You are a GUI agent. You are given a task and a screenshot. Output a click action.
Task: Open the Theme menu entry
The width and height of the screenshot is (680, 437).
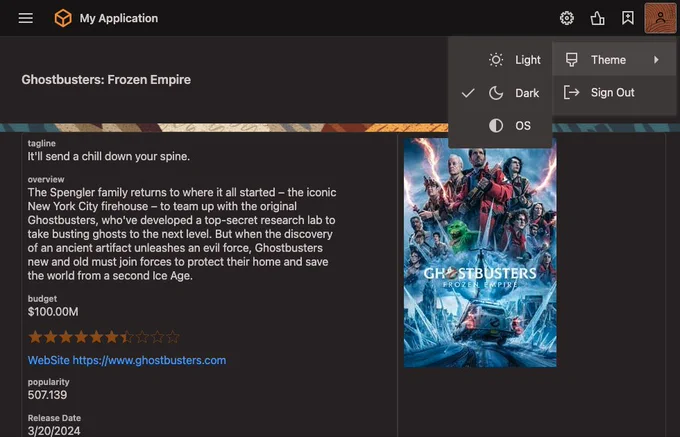(x=614, y=59)
